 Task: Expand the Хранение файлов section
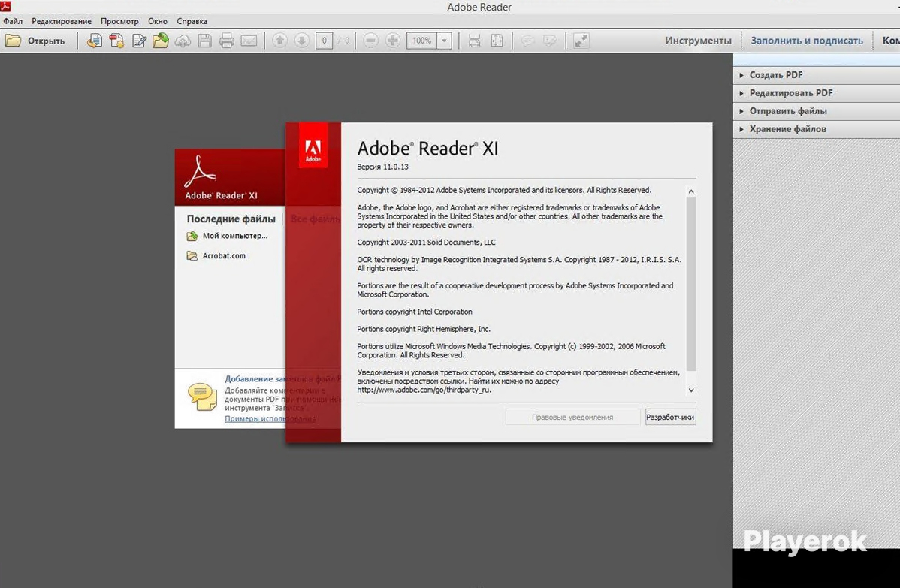(816, 129)
